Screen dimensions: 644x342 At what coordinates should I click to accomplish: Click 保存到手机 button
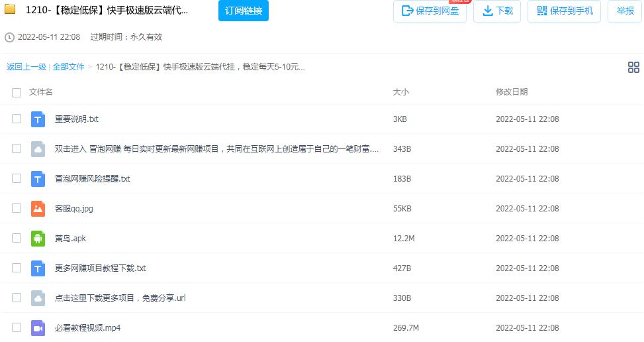point(565,11)
